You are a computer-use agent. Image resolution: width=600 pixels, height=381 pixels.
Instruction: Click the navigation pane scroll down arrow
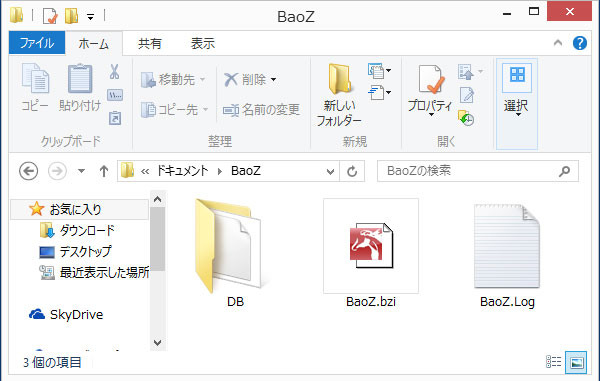click(x=157, y=342)
